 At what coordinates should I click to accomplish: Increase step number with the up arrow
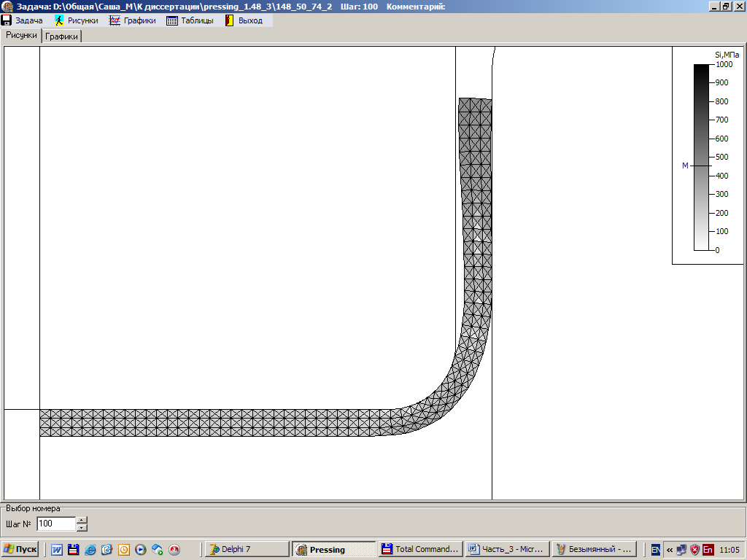point(82,520)
